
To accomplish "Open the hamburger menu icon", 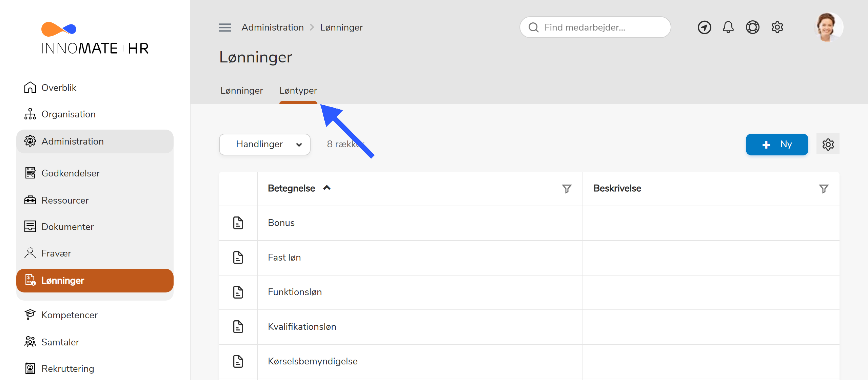I will point(225,27).
